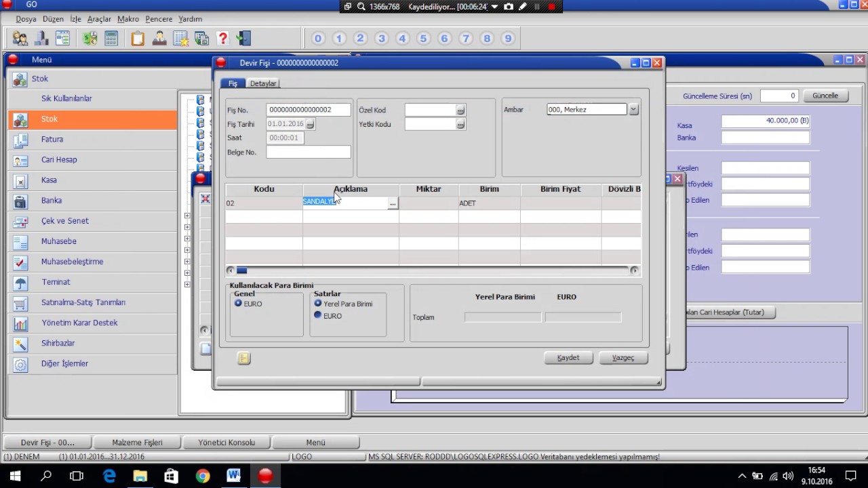This screenshot has width=868, height=488.
Task: Click the clipboard icon in the toolbar
Action: tap(138, 39)
